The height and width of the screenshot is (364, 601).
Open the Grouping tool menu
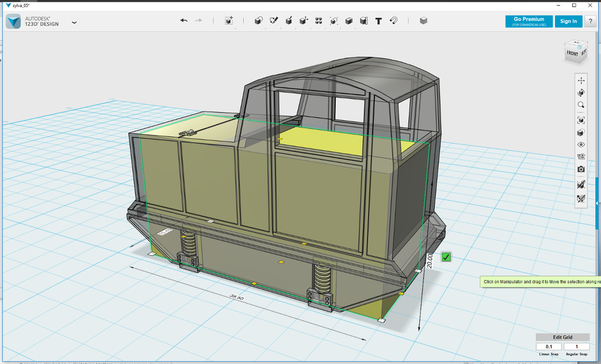pyautogui.click(x=334, y=21)
